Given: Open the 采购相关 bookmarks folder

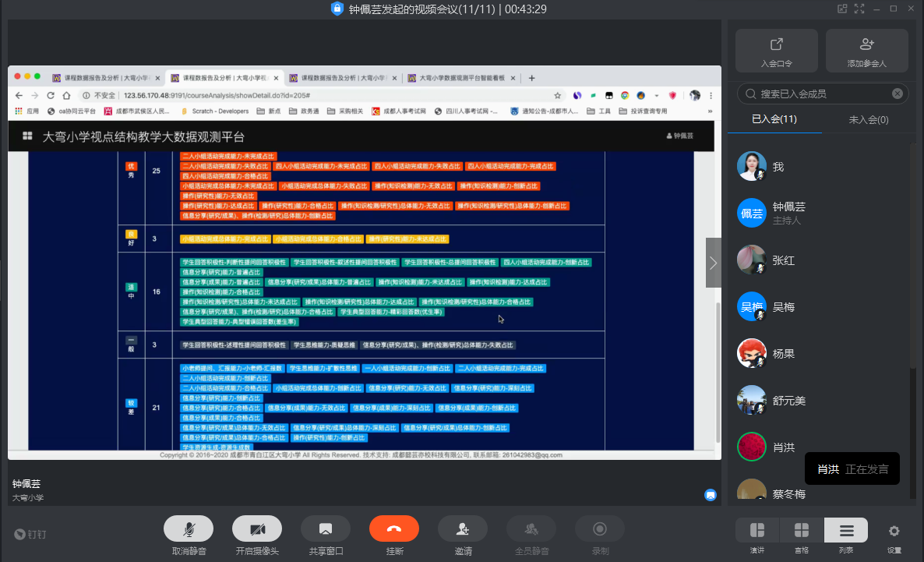Looking at the screenshot, I should 344,111.
